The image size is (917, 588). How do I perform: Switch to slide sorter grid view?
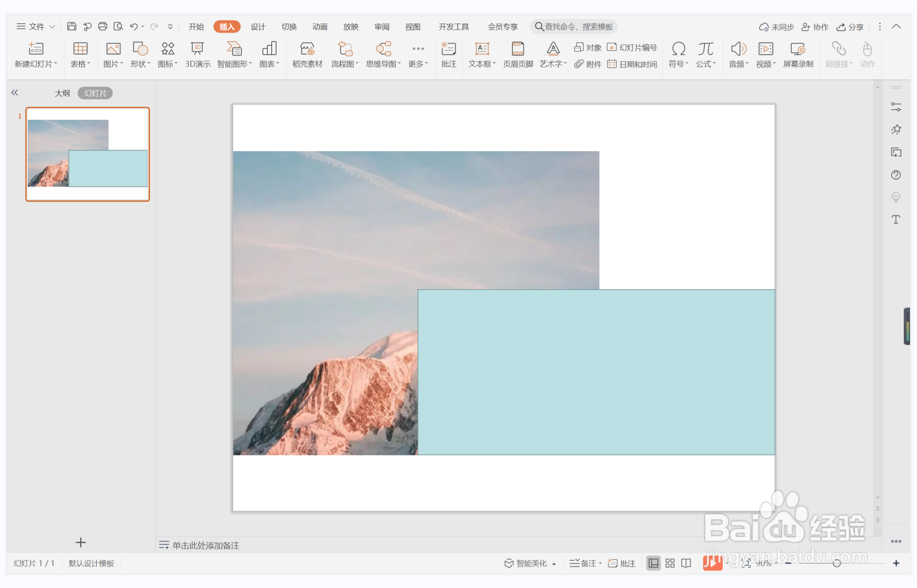(x=670, y=563)
